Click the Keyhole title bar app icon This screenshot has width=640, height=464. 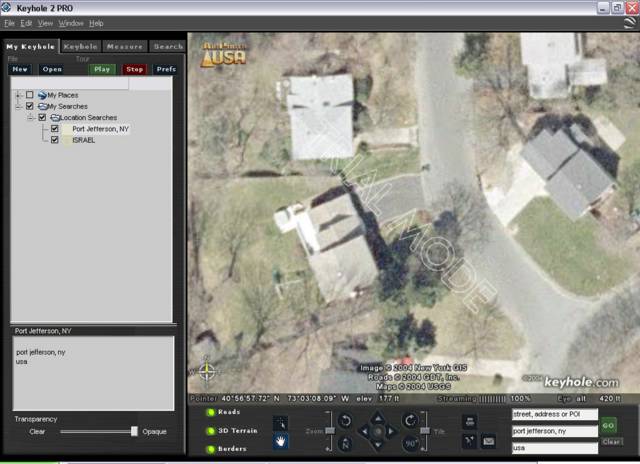click(x=6, y=7)
